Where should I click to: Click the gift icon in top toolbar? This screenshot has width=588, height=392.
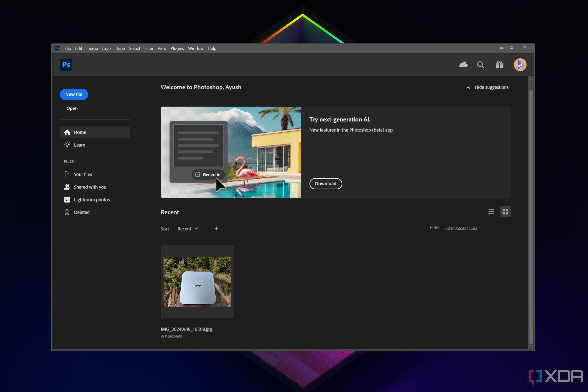pos(500,65)
